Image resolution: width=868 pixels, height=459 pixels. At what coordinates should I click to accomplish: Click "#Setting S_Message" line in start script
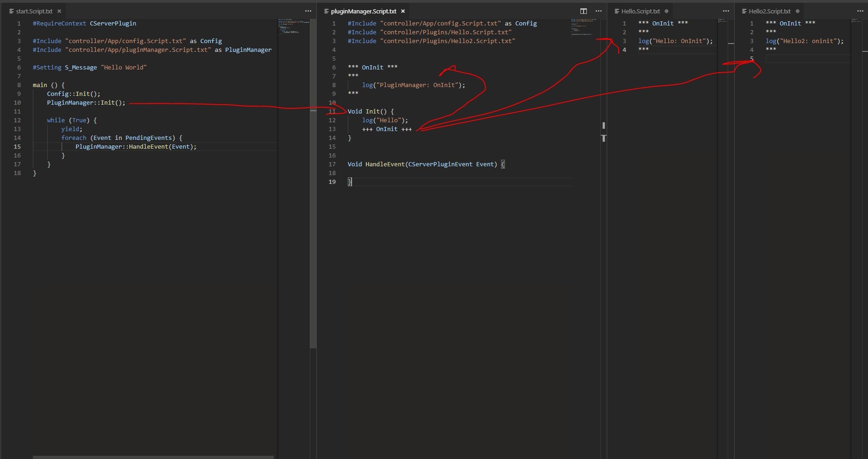[89, 67]
